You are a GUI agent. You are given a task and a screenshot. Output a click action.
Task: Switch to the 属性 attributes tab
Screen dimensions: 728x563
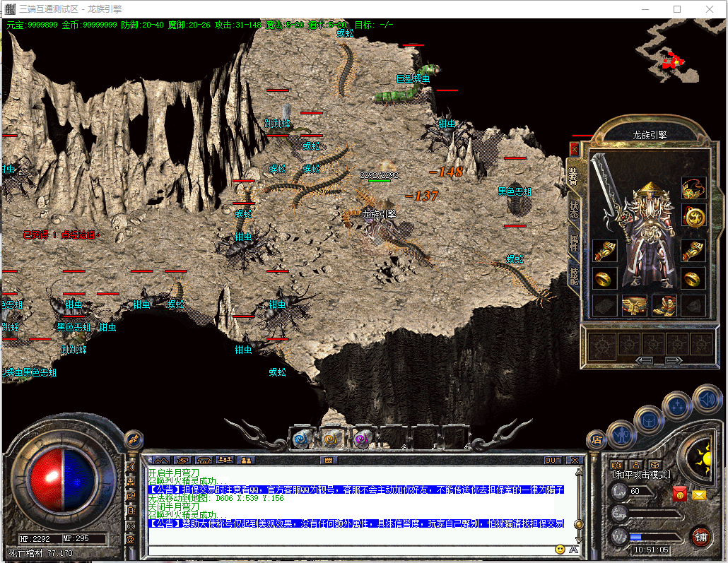(574, 242)
